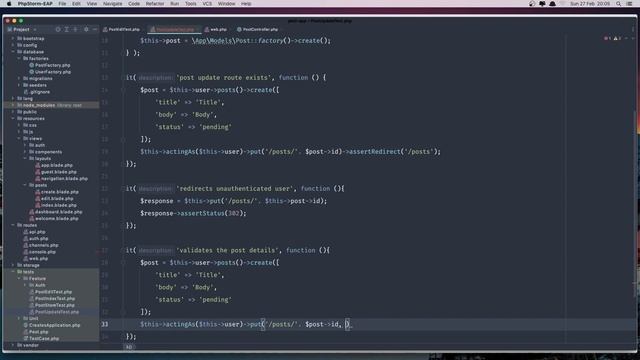
Task: Open index.blade.php in posts
Action: [56, 205]
